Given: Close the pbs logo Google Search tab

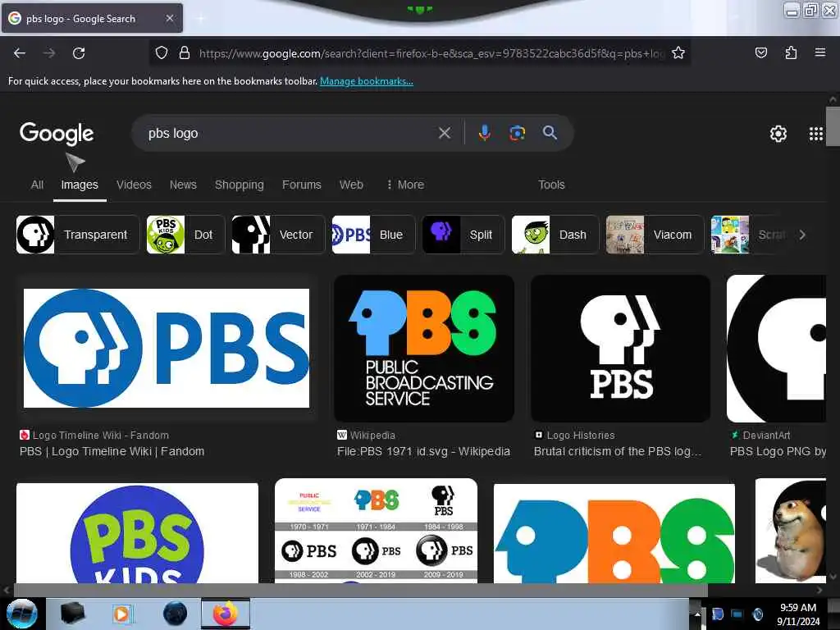Looking at the screenshot, I should coord(169,18).
